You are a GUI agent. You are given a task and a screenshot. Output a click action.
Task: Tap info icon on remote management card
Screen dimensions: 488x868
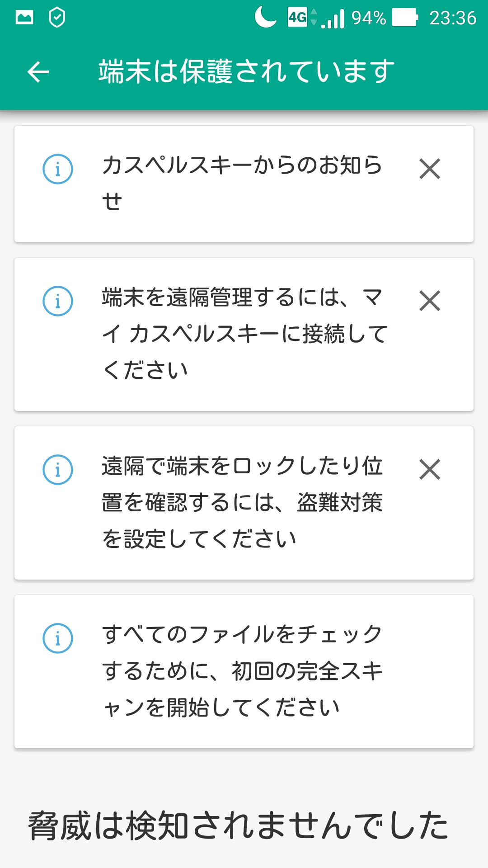click(x=58, y=301)
